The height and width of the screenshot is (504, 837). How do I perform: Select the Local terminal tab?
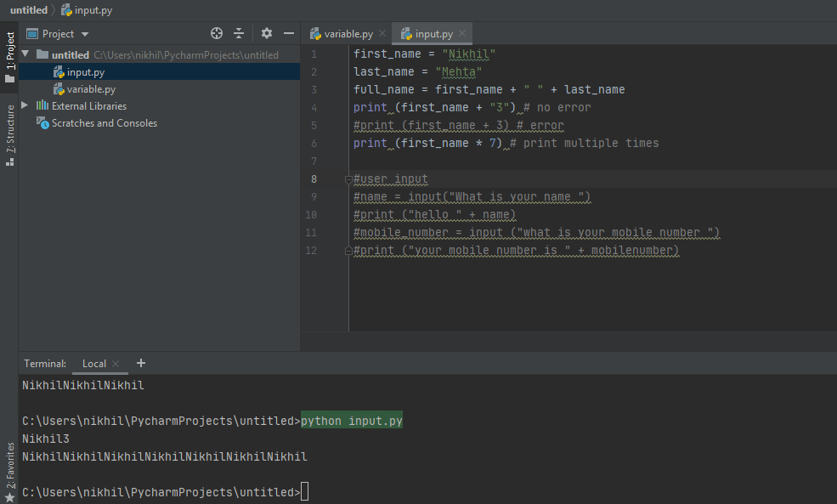click(94, 364)
